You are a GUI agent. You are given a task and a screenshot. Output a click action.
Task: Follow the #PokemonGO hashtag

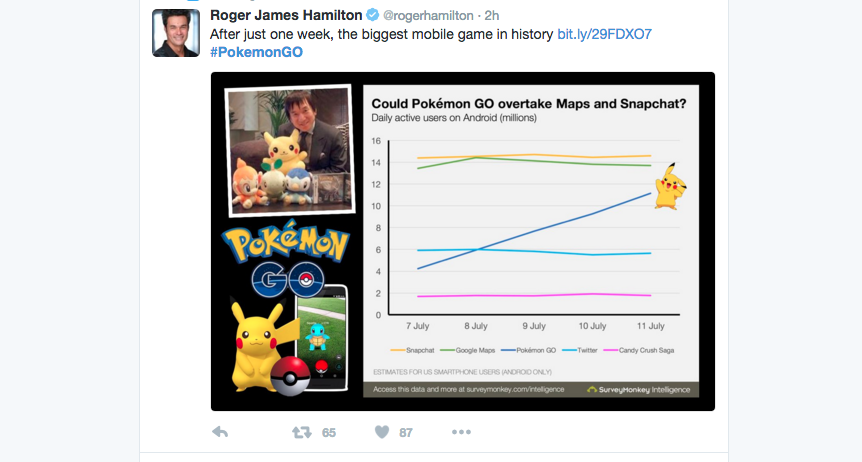tap(256, 52)
